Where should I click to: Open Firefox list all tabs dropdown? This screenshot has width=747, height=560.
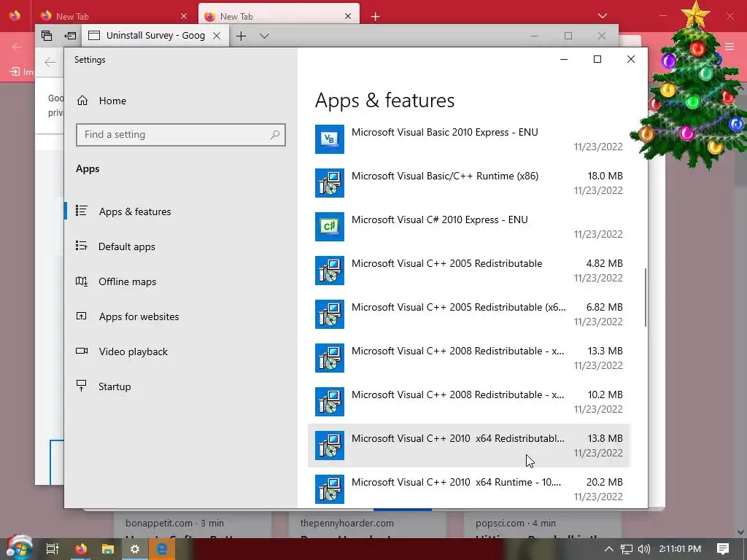click(x=602, y=16)
